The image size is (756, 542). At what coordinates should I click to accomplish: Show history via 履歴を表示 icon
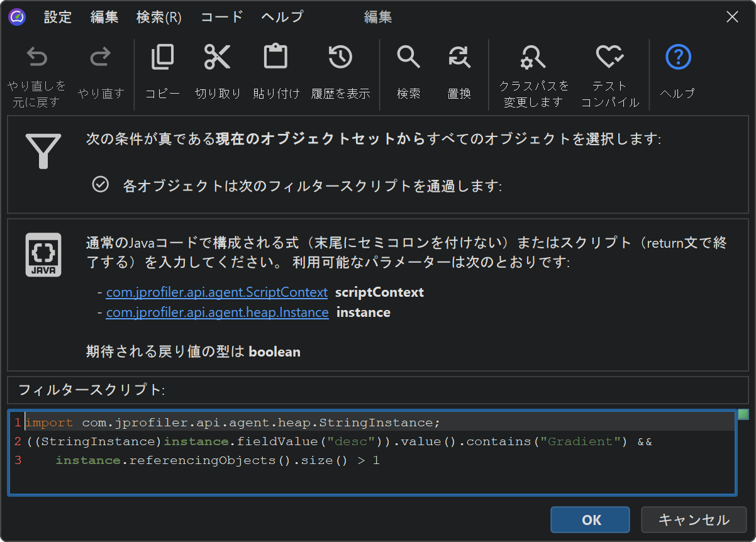tap(340, 58)
